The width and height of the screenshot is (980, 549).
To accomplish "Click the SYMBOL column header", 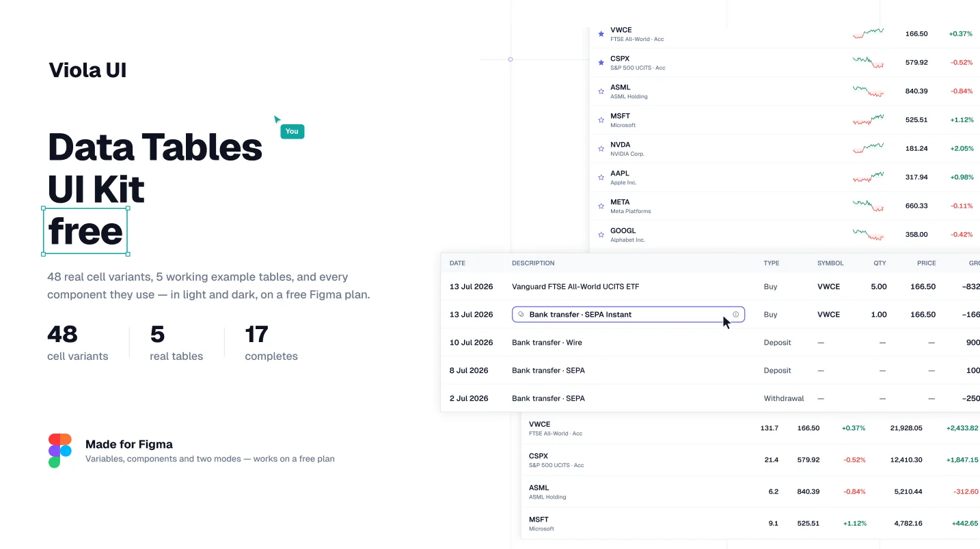I will 830,263.
